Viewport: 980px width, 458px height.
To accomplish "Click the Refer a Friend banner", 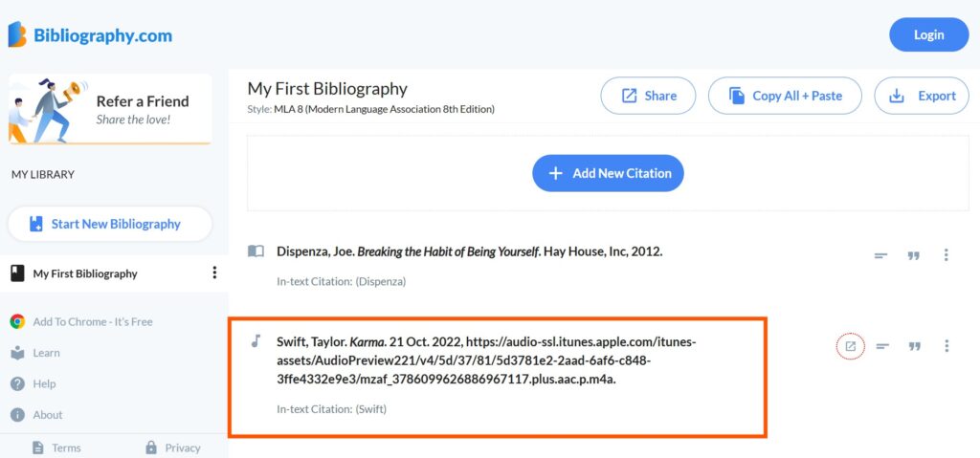I will (x=110, y=109).
